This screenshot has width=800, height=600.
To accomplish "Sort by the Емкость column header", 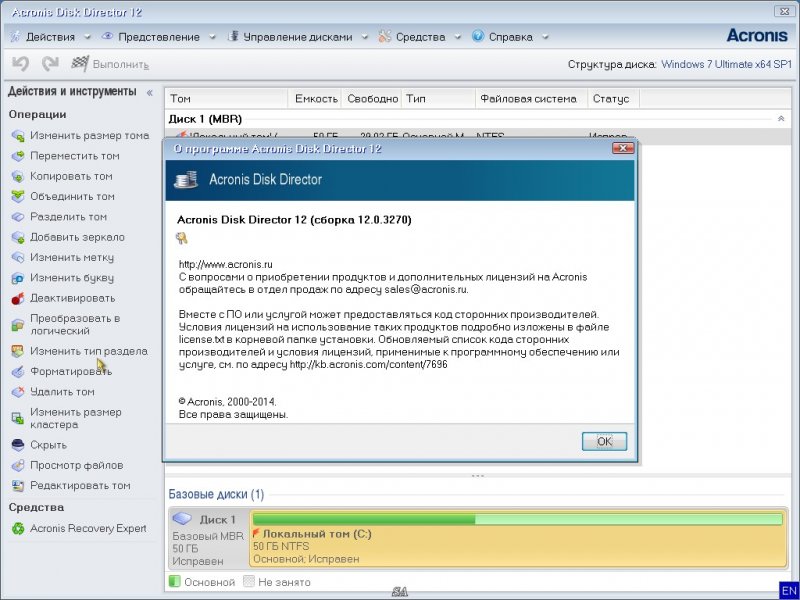I will [x=315, y=98].
